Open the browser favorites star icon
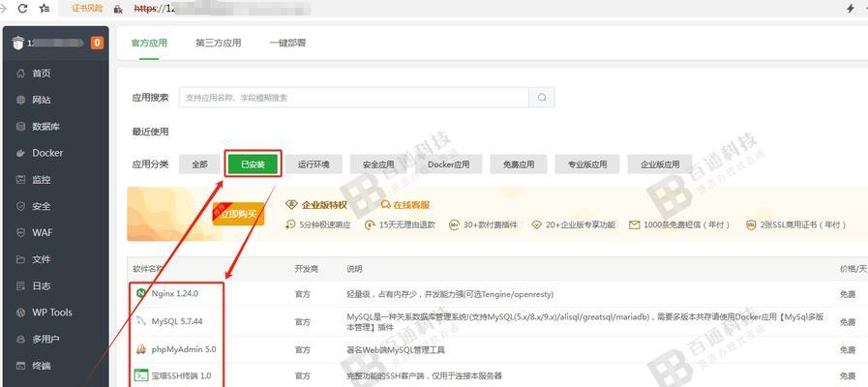Screen dimensions: 868x387 (45, 9)
